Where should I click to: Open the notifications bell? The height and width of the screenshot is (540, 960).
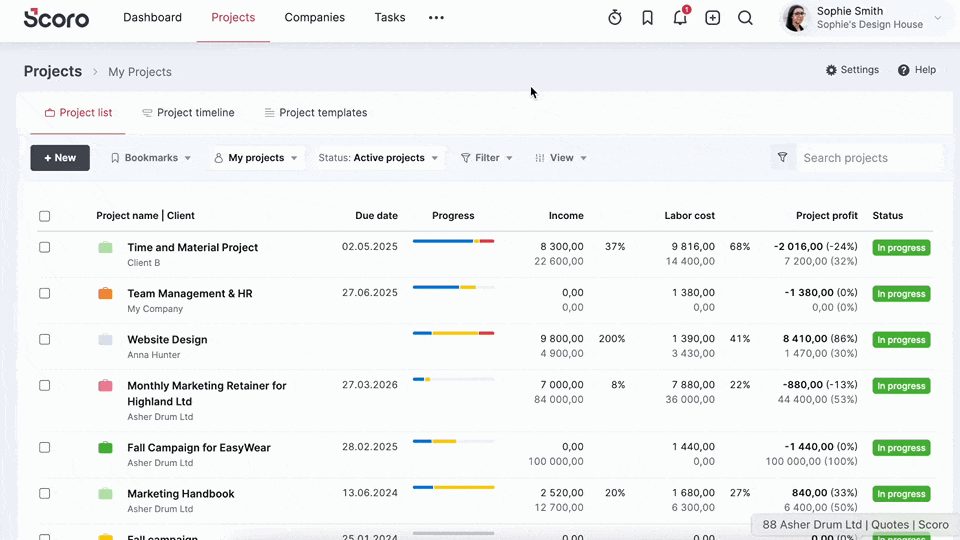point(680,18)
